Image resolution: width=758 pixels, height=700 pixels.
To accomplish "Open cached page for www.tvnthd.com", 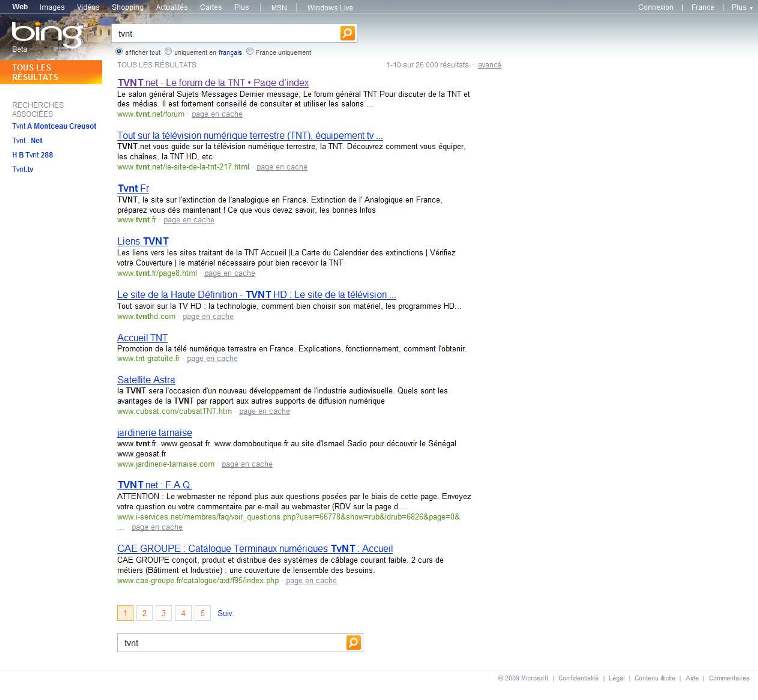I will [208, 317].
